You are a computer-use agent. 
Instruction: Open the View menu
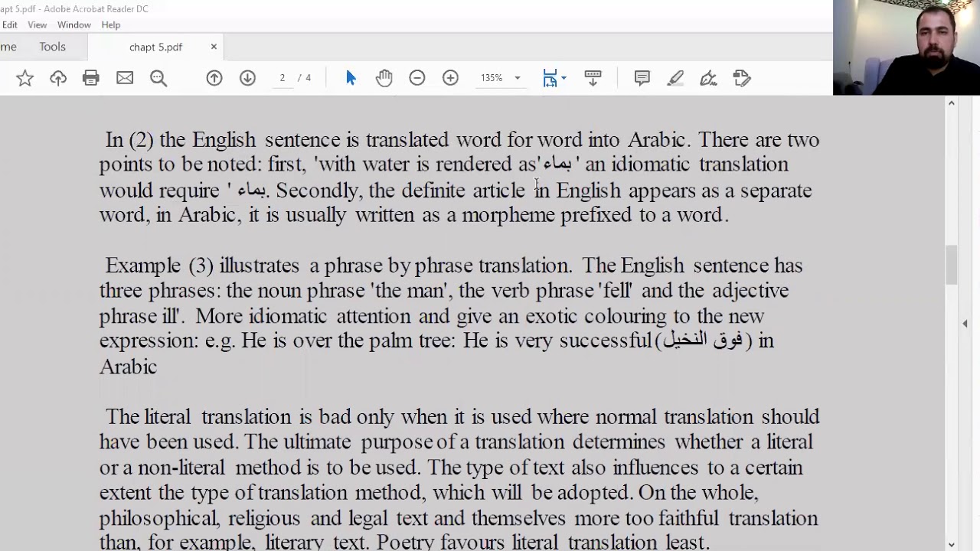[x=38, y=24]
